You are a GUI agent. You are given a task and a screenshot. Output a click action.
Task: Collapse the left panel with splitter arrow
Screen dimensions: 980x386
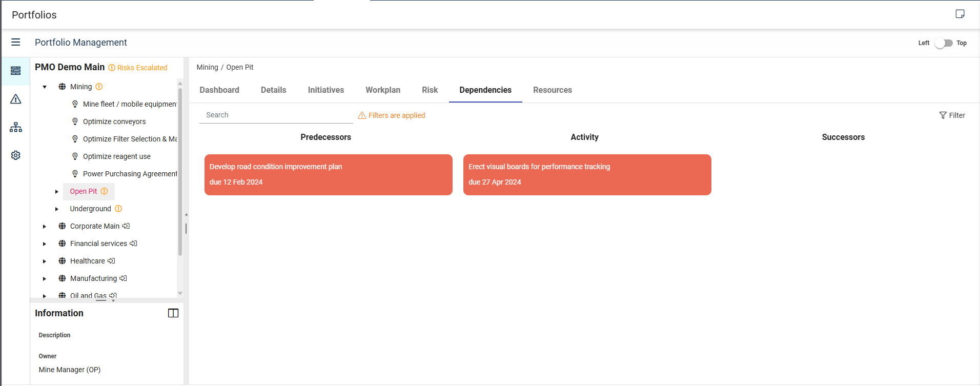pos(186,215)
